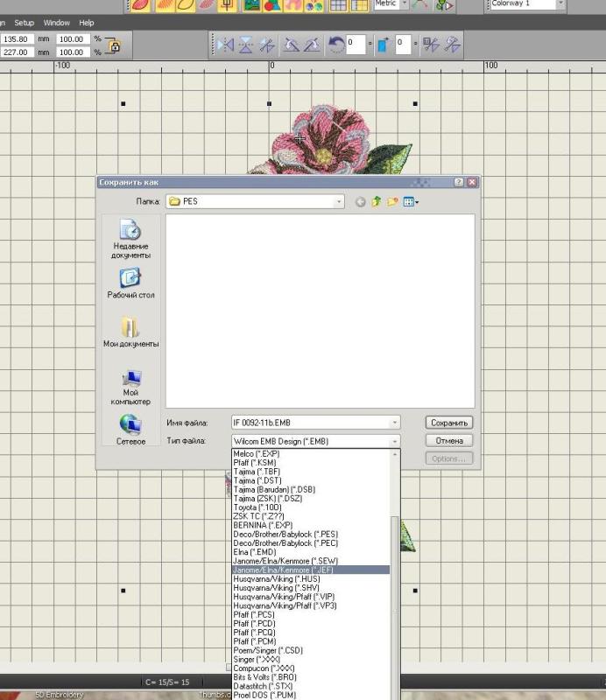Click the Отмена (Cancel) button
606x700 pixels.
coord(449,441)
